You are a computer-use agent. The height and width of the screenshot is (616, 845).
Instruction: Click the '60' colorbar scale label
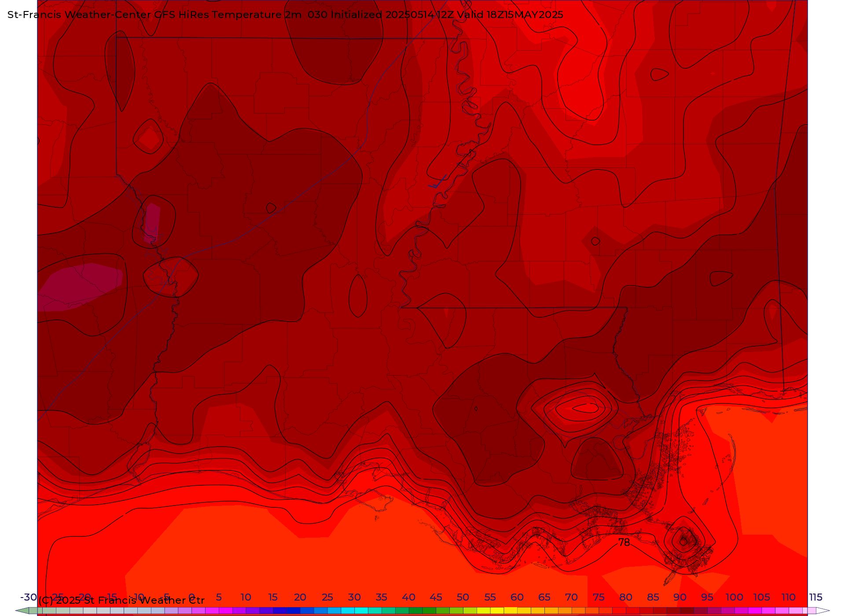(x=517, y=597)
